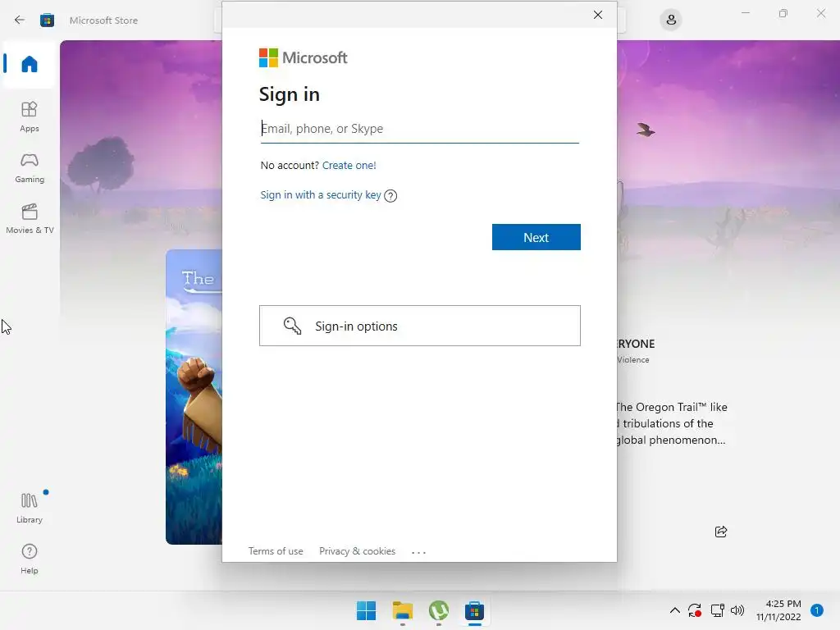Viewport: 840px width, 630px height.
Task: Click Sign in with a security key
Action: [x=321, y=195]
